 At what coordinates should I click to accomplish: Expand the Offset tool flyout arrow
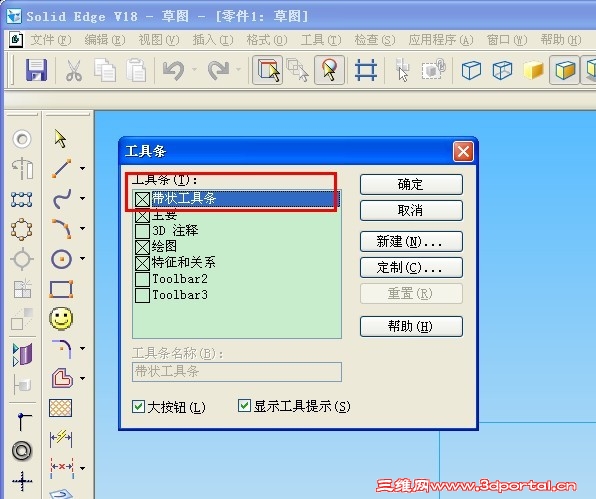click(82, 379)
